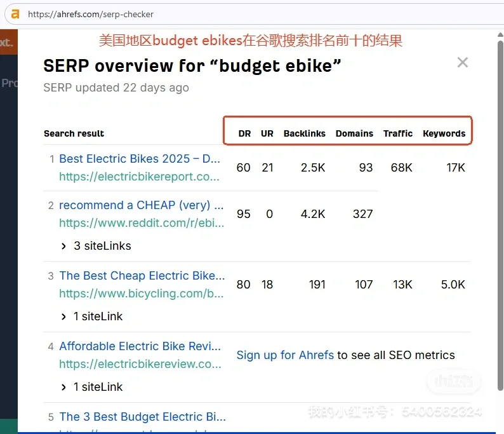
Task: Click the Ahrefs favicon in address bar
Action: [15, 14]
